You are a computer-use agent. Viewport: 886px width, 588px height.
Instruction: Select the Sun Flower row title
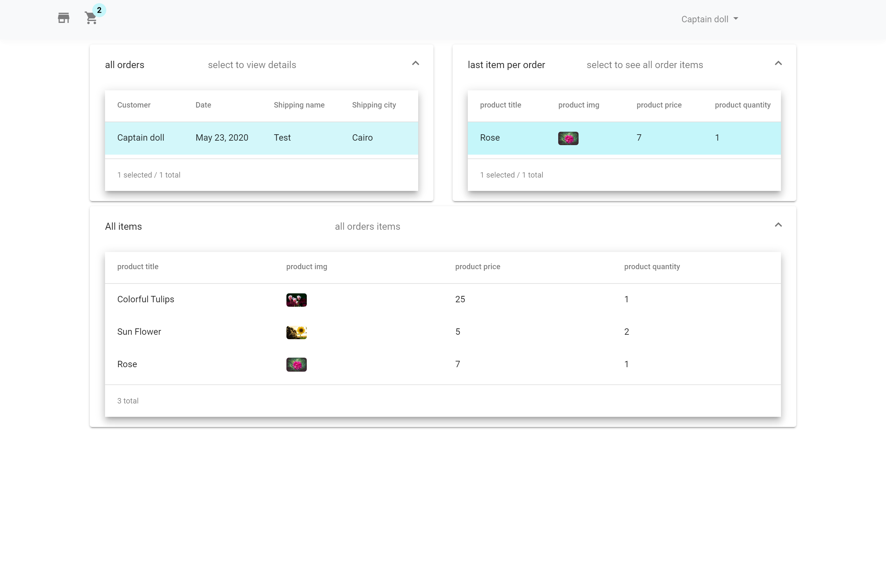click(x=139, y=332)
